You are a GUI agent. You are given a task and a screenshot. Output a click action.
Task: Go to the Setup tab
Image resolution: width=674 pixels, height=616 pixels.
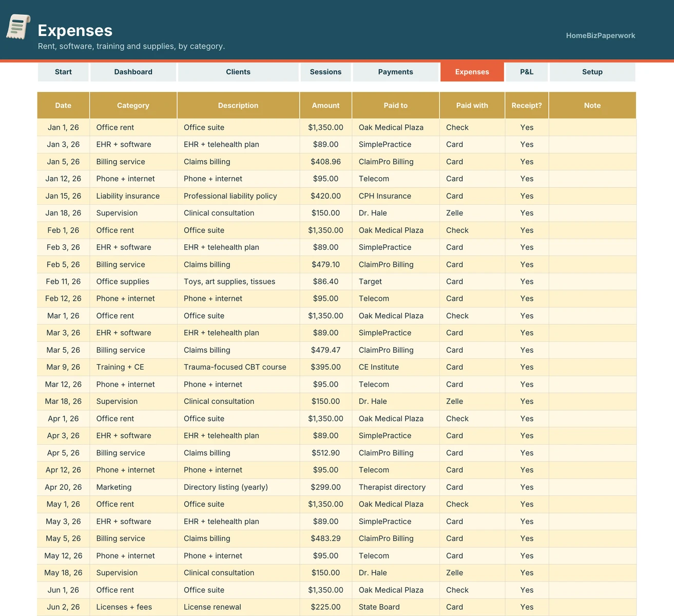tap(592, 72)
